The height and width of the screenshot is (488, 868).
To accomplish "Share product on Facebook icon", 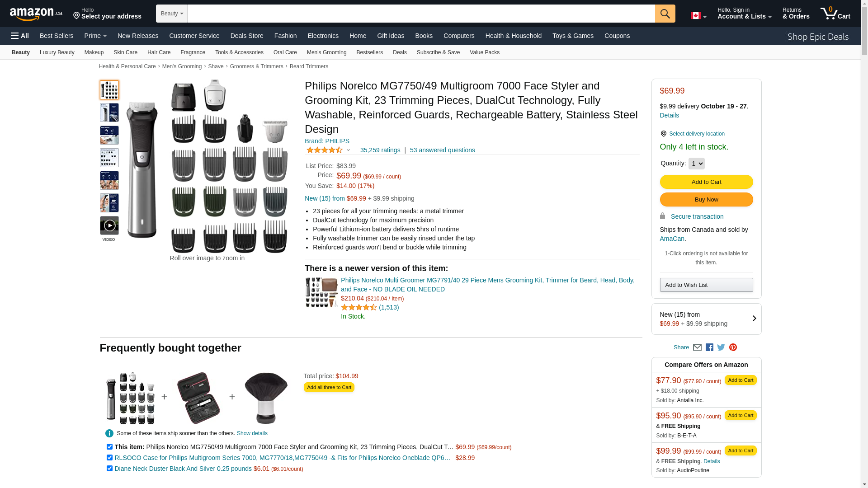I will pos(709,347).
